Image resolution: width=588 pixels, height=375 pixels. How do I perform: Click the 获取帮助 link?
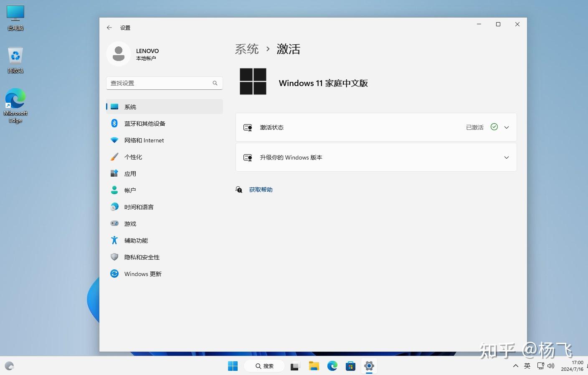point(261,189)
